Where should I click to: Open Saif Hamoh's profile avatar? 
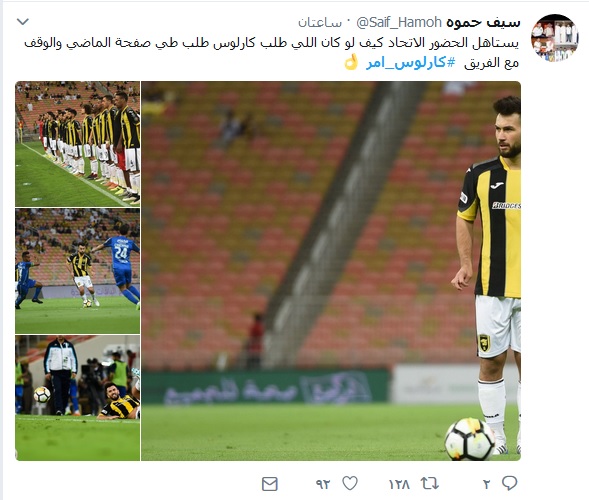[x=554, y=38]
